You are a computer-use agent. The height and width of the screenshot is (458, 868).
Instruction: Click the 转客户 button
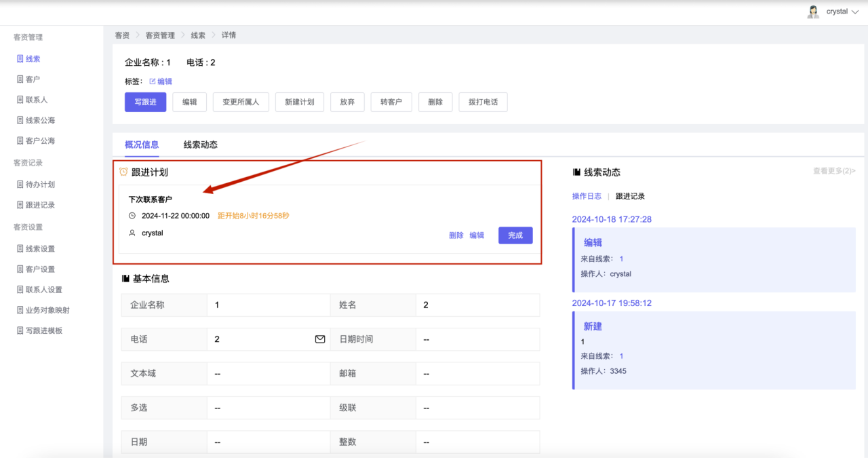click(391, 102)
